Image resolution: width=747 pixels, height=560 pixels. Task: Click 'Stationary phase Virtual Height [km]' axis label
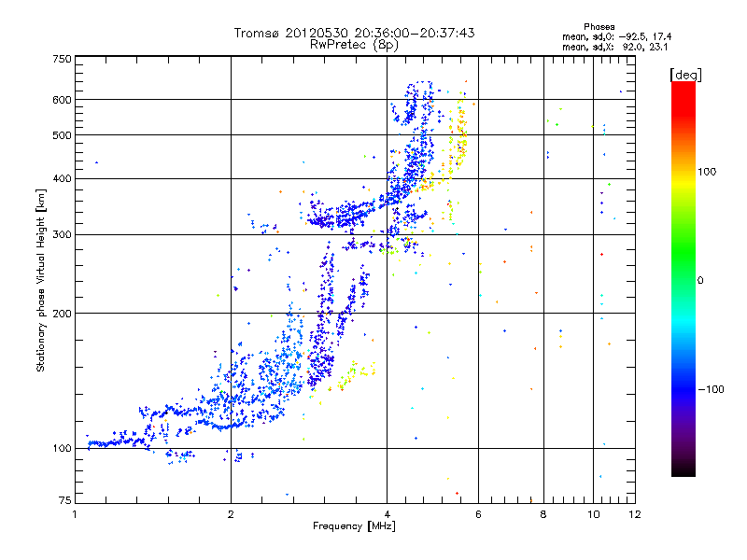[x=41, y=281]
